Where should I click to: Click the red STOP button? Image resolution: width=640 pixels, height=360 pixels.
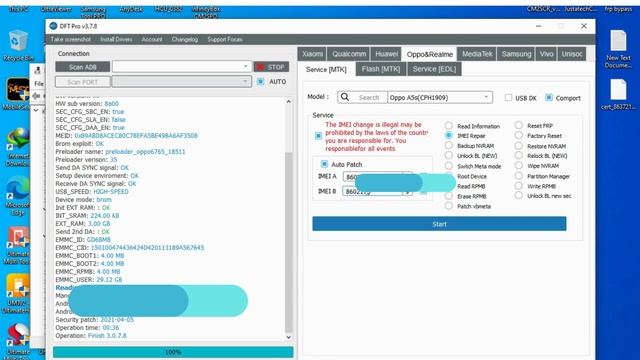coord(271,67)
